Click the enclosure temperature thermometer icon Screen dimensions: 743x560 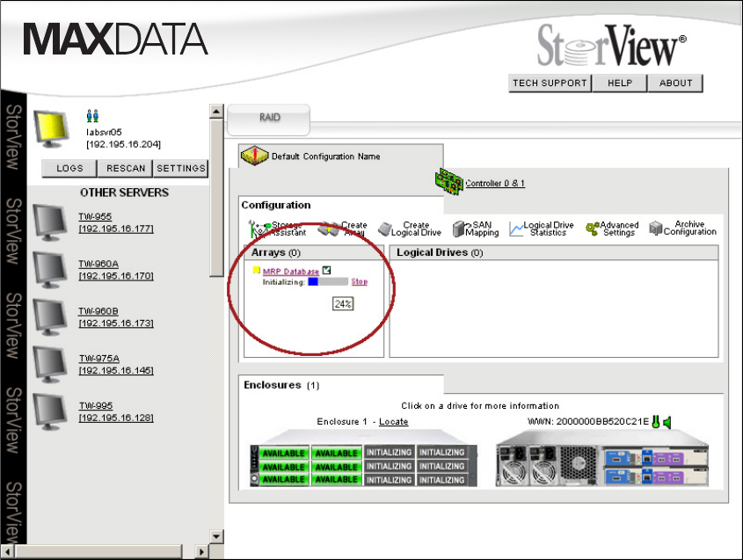656,422
